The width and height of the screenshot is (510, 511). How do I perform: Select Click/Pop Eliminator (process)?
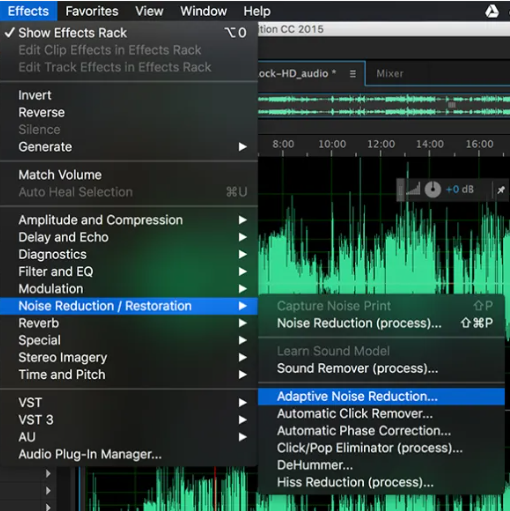pos(381,448)
